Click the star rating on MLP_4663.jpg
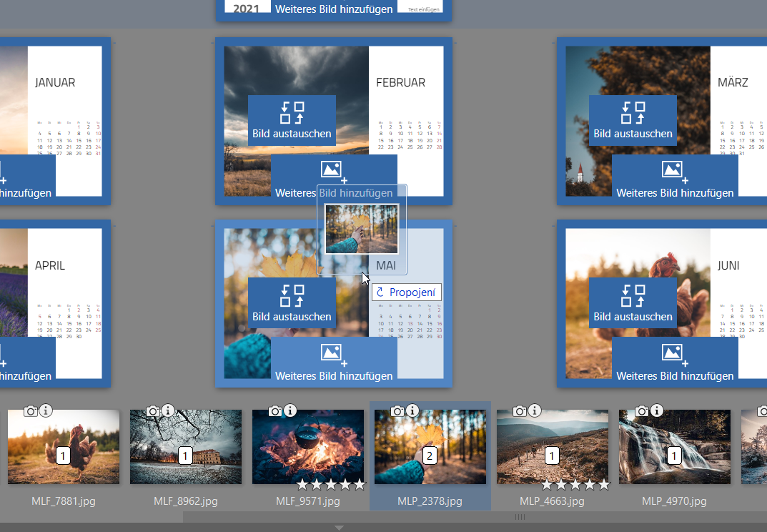Image resolution: width=767 pixels, height=532 pixels. (x=575, y=484)
